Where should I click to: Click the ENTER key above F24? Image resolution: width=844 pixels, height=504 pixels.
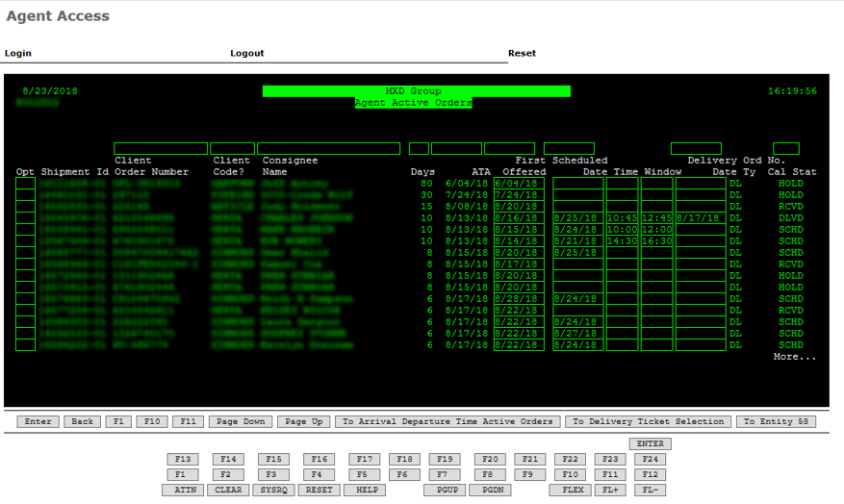[x=651, y=443]
